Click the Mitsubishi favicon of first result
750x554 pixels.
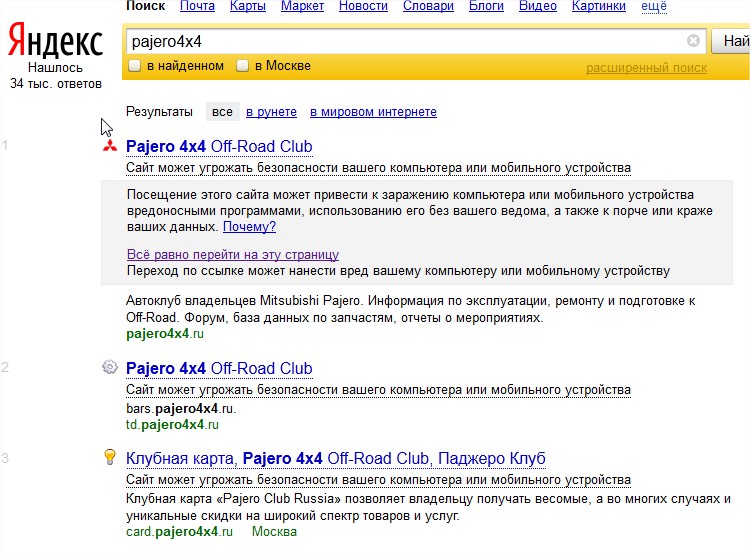click(x=109, y=147)
